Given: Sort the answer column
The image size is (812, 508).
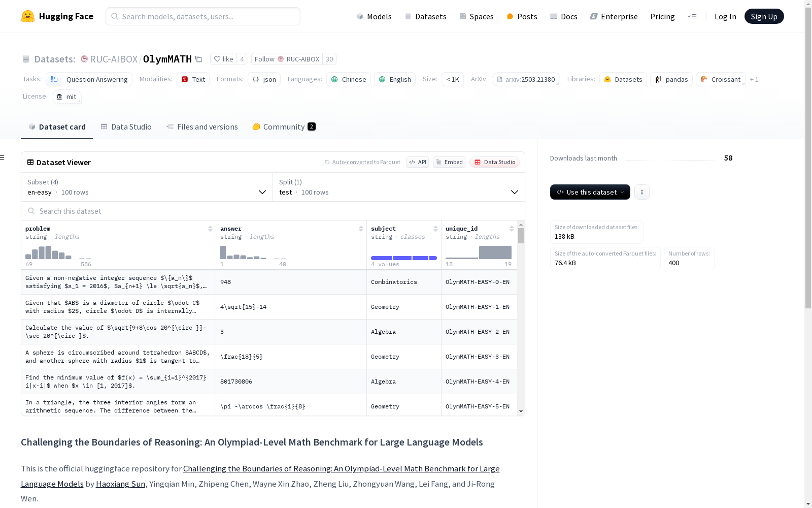Looking at the screenshot, I should [x=361, y=229].
